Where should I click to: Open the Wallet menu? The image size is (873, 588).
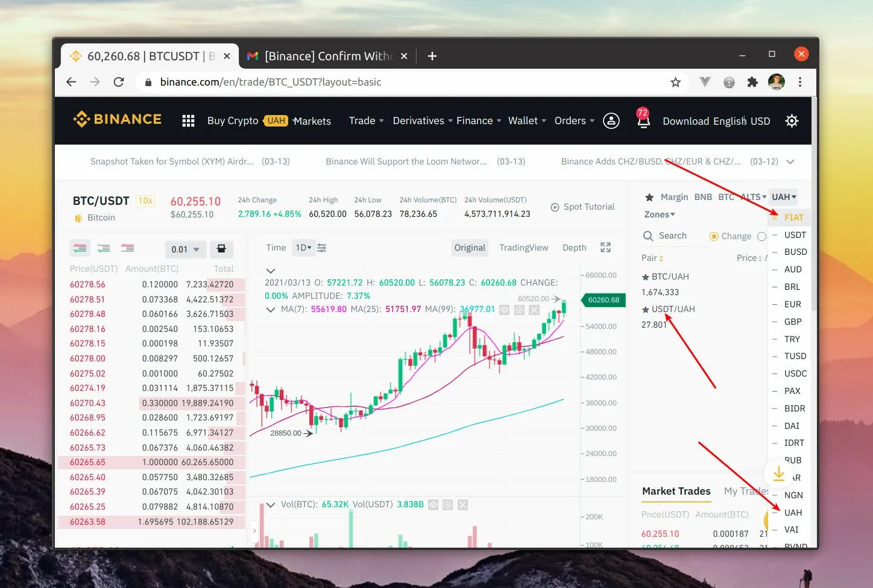tap(527, 120)
